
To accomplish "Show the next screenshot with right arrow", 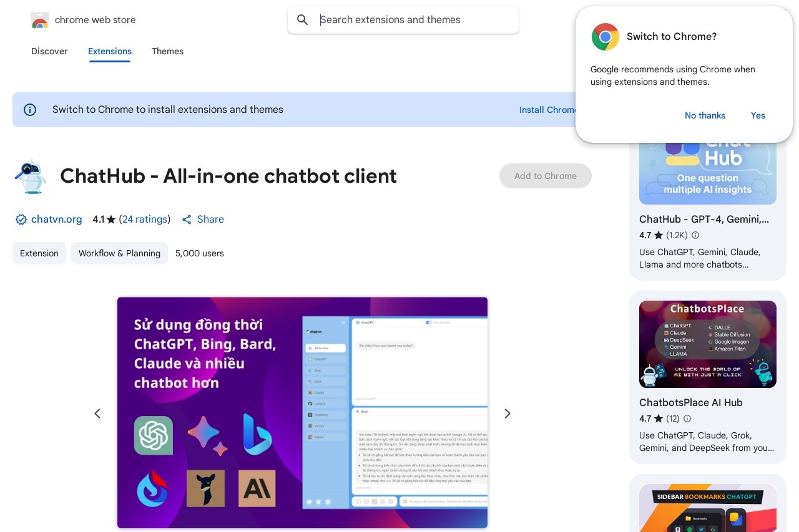I will click(x=507, y=414).
